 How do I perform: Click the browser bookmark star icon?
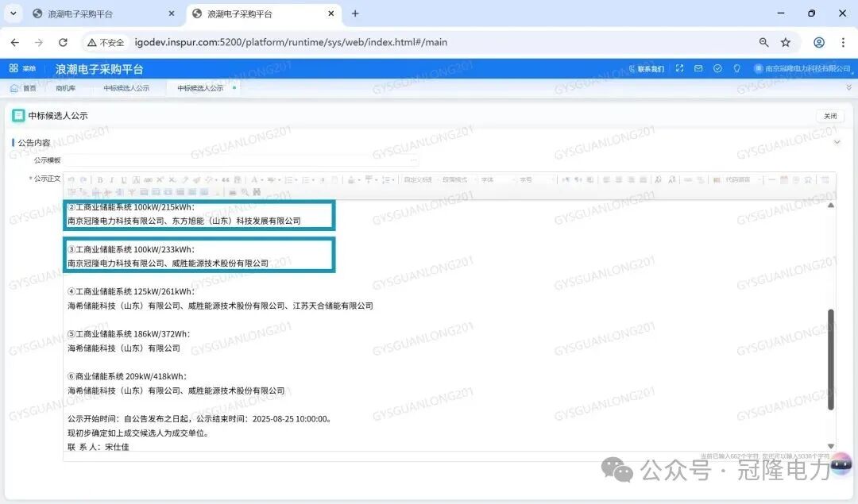click(786, 42)
